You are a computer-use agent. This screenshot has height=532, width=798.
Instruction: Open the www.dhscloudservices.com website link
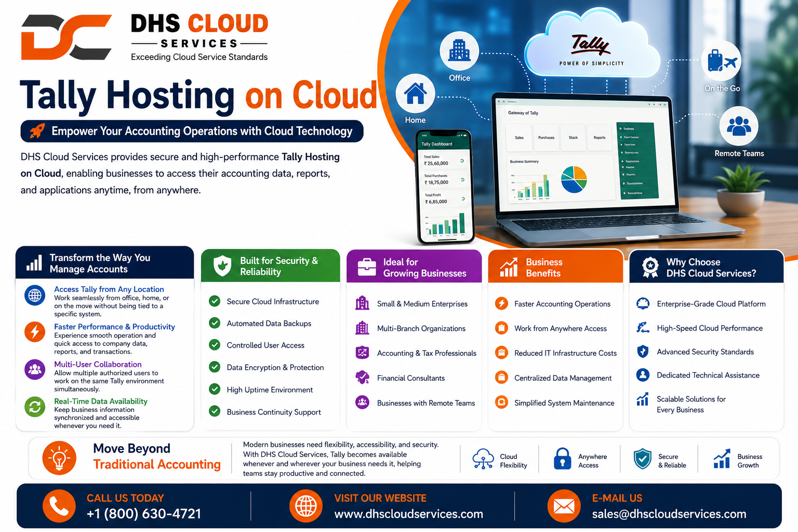coord(409,514)
